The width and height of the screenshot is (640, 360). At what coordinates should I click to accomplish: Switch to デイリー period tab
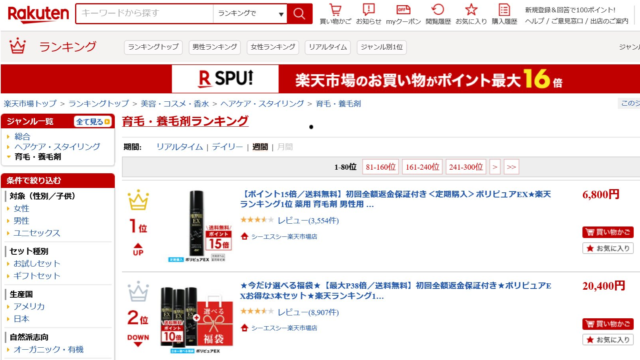(227, 147)
